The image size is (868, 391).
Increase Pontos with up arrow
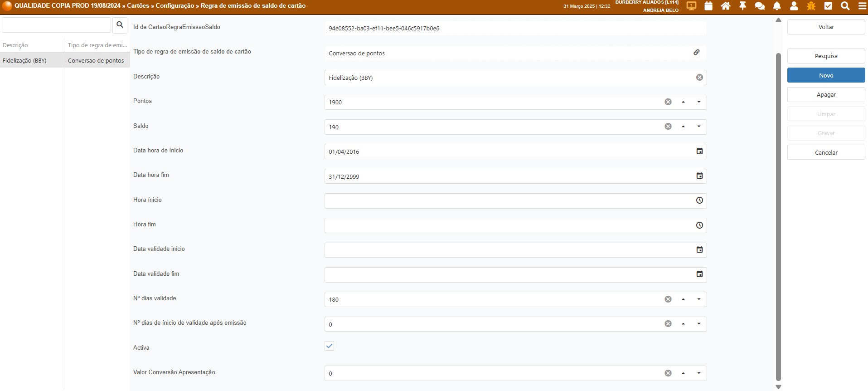coord(683,102)
